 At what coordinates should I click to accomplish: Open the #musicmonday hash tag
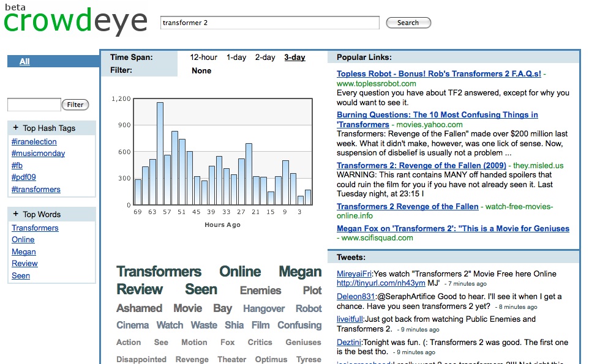39,154
